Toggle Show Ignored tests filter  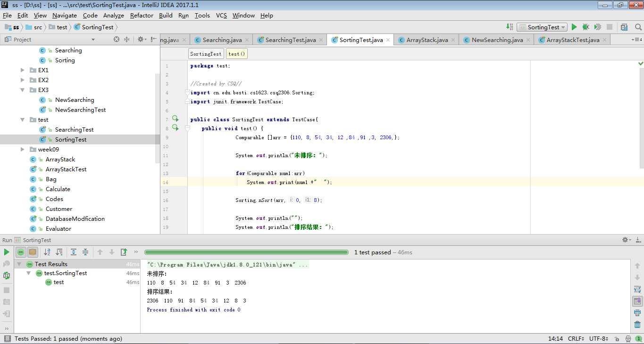[x=33, y=252]
